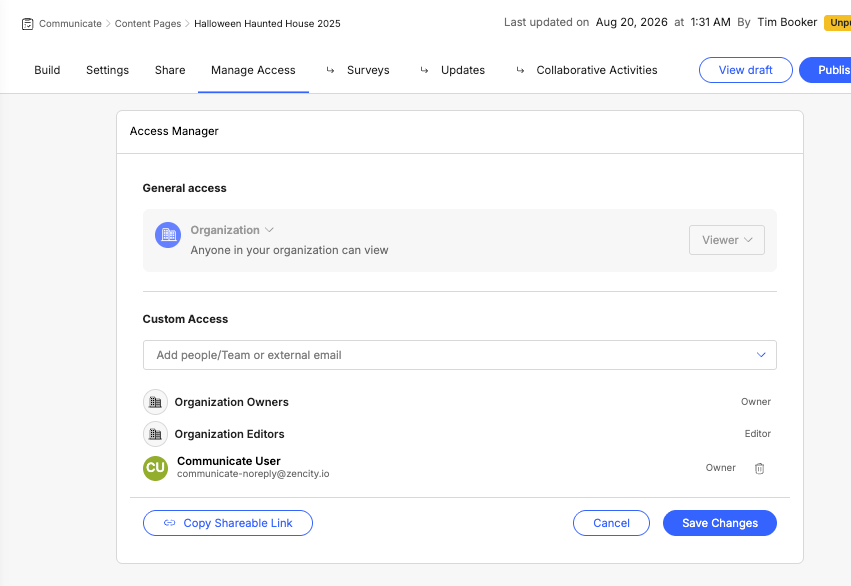Delete Communicate User with trash icon
The width and height of the screenshot is (851, 586).
(x=759, y=468)
